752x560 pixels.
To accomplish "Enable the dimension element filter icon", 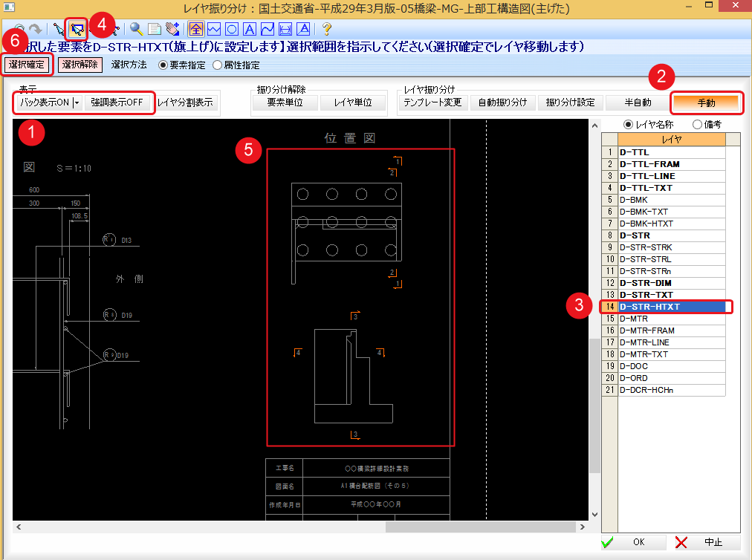I will 287,29.
